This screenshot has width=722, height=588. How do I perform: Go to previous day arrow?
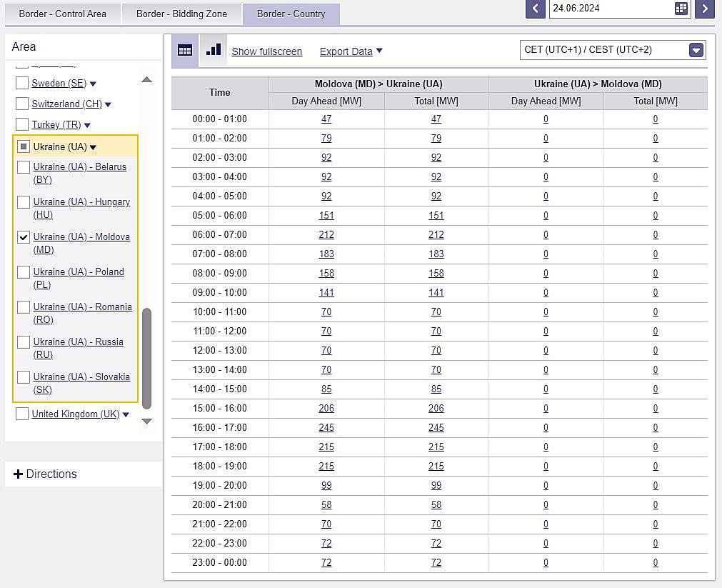535,9
